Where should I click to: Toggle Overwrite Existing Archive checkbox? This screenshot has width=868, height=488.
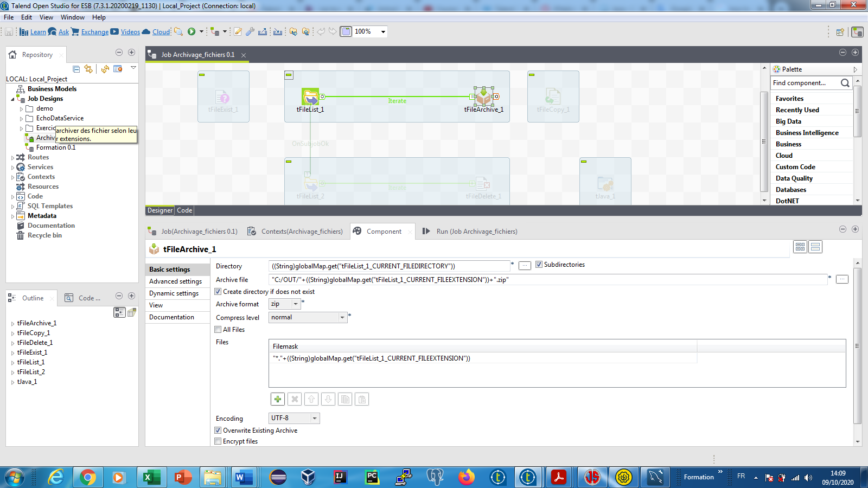click(x=218, y=431)
